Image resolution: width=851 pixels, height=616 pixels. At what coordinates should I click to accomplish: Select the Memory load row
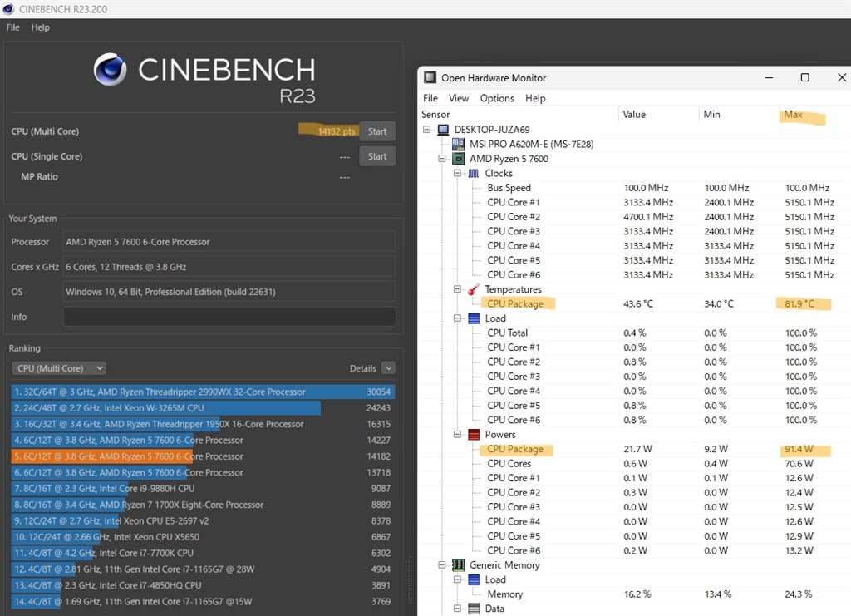[x=635, y=594]
